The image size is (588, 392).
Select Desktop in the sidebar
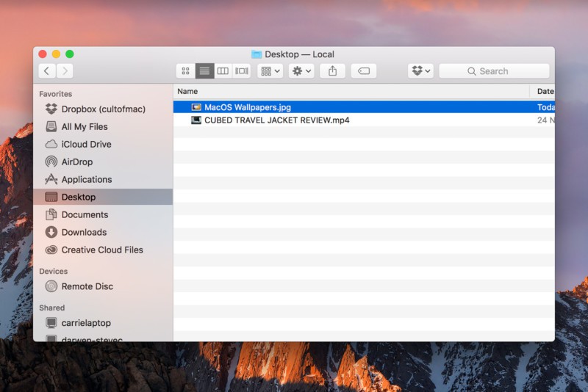(x=103, y=197)
